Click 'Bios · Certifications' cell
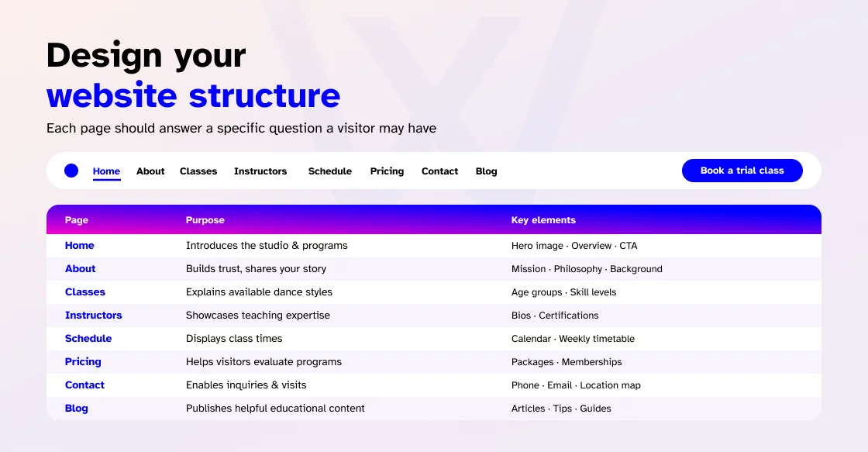The height and width of the screenshot is (452, 868). (555, 316)
